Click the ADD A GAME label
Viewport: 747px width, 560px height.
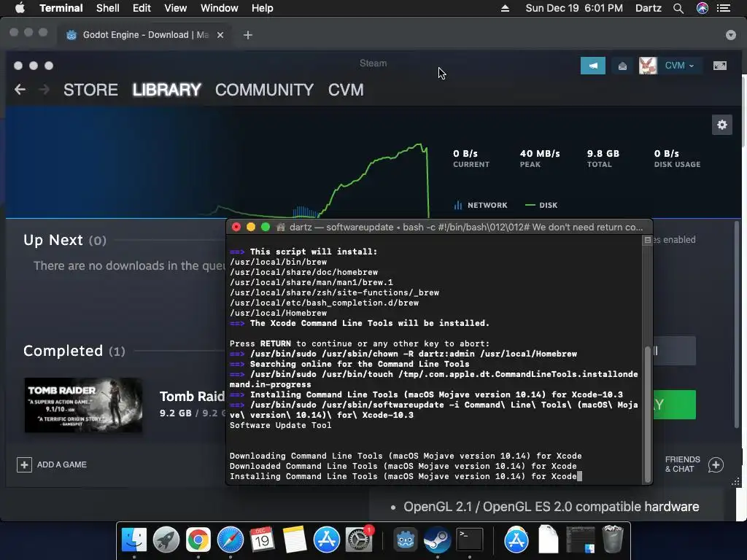62,464
